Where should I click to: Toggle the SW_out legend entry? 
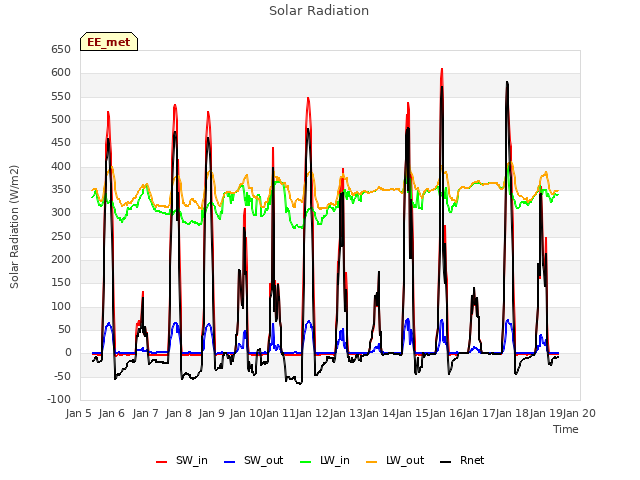[x=253, y=460]
